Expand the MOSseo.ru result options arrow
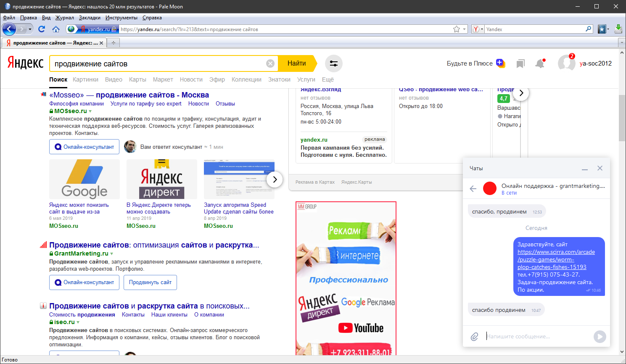This screenshot has height=364, width=626. click(90, 111)
